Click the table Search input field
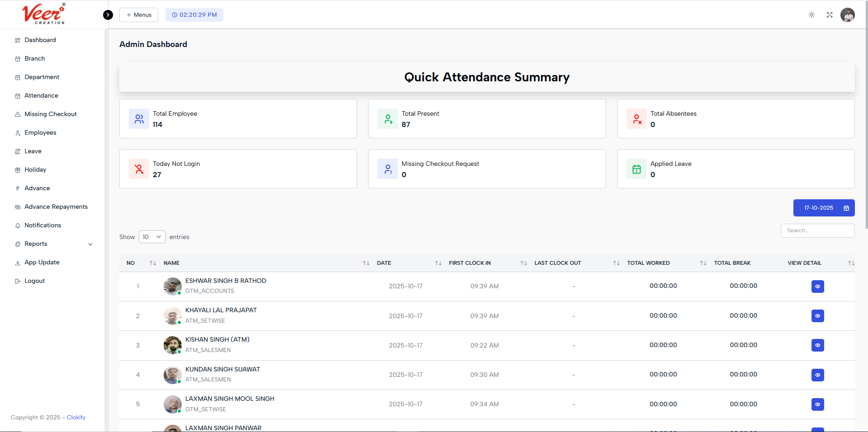 817,230
